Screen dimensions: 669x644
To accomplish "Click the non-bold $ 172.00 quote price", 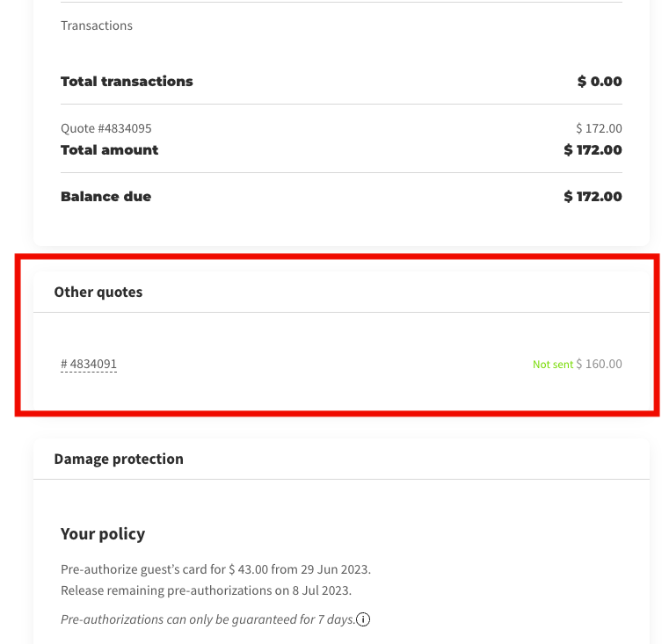I will point(599,128).
